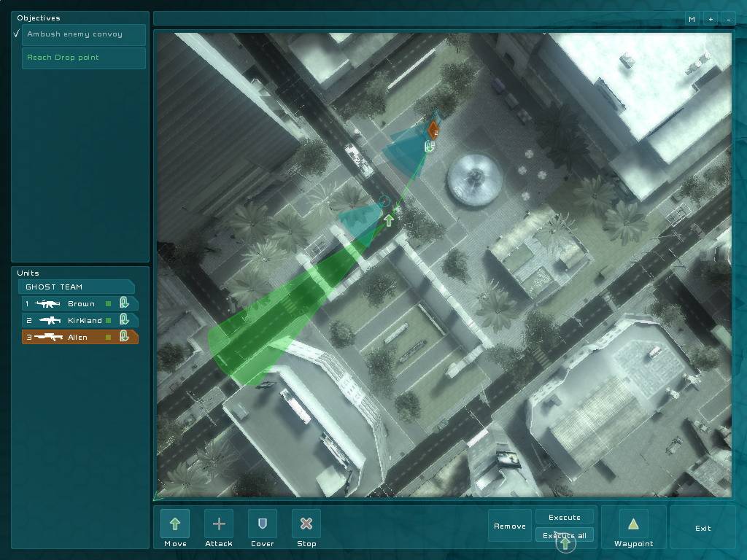
Task: Click Allen's order status icon
Action: [x=124, y=336]
